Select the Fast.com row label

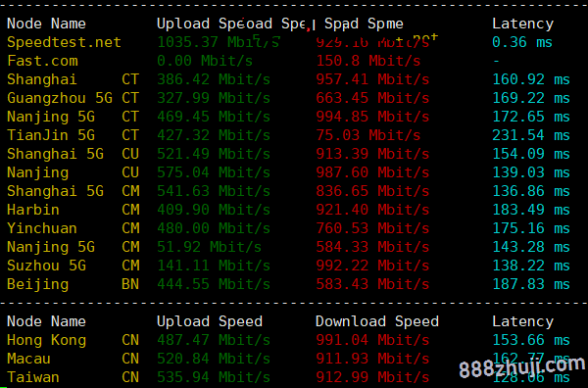[x=42, y=61]
